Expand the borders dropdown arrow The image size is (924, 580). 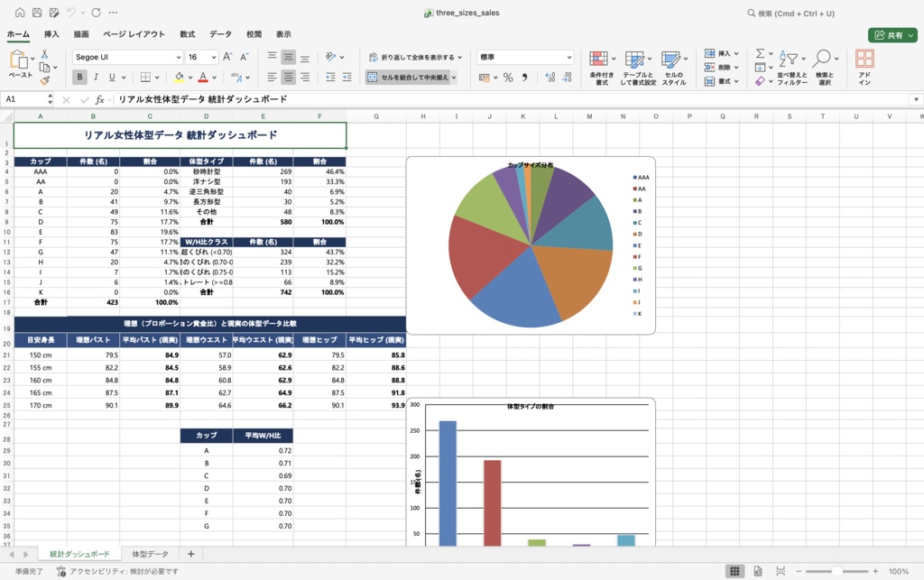(x=157, y=78)
